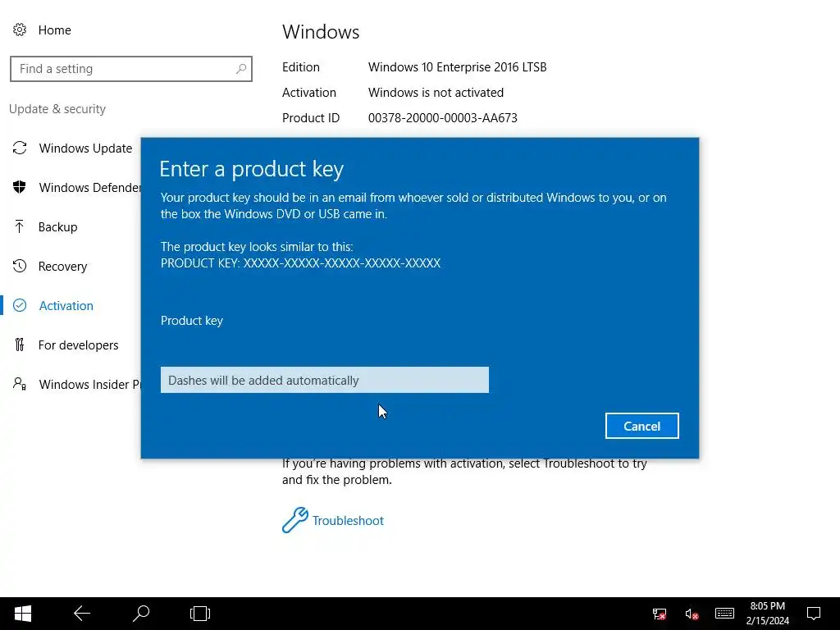Viewport: 840px width, 630px height.
Task: Open Task View on taskbar
Action: [200, 614]
